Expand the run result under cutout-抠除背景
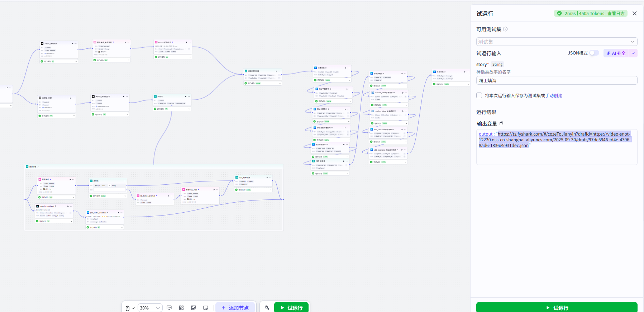This screenshot has height=312, width=644. (190, 57)
